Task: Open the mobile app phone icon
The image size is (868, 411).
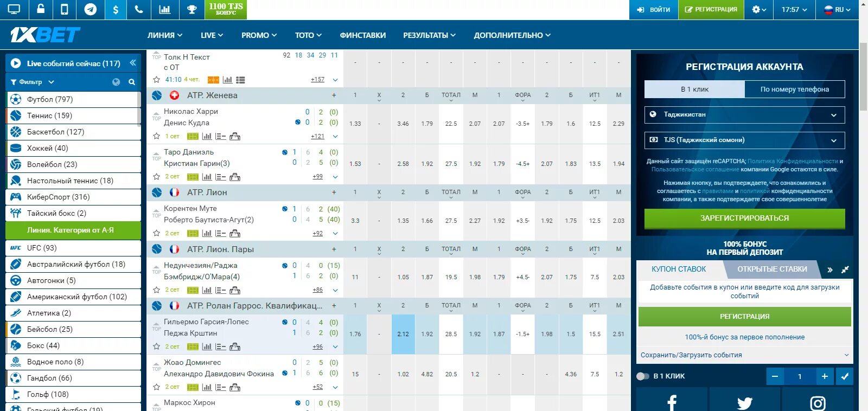Action: (x=65, y=9)
